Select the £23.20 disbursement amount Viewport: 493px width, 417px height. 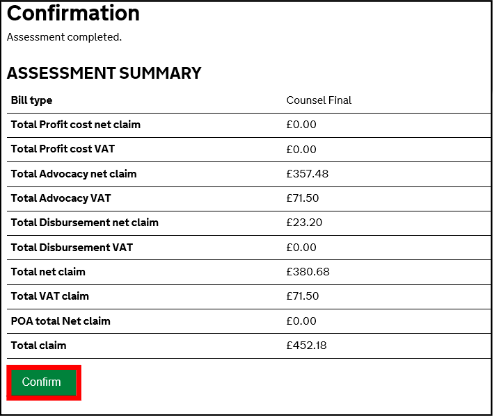(304, 223)
